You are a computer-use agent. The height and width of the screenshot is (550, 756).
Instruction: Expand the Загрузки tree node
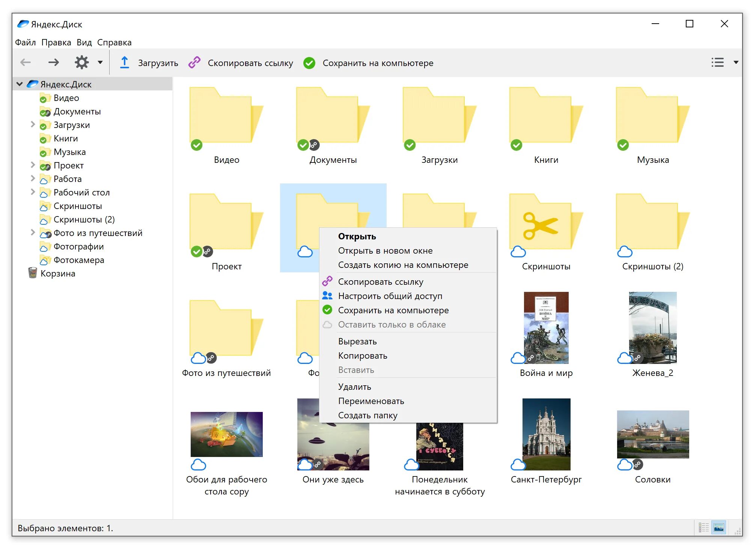pos(33,125)
